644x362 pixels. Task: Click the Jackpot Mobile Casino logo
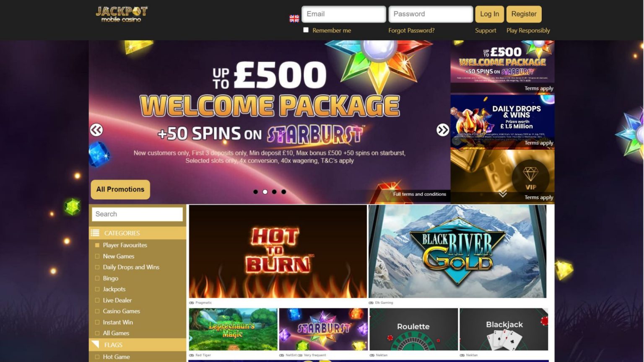point(122,14)
